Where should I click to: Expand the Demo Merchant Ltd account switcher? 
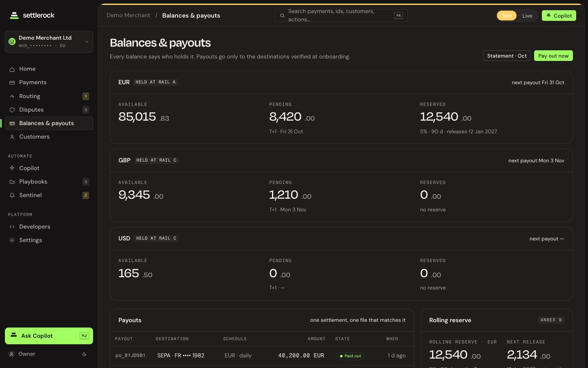[49, 42]
